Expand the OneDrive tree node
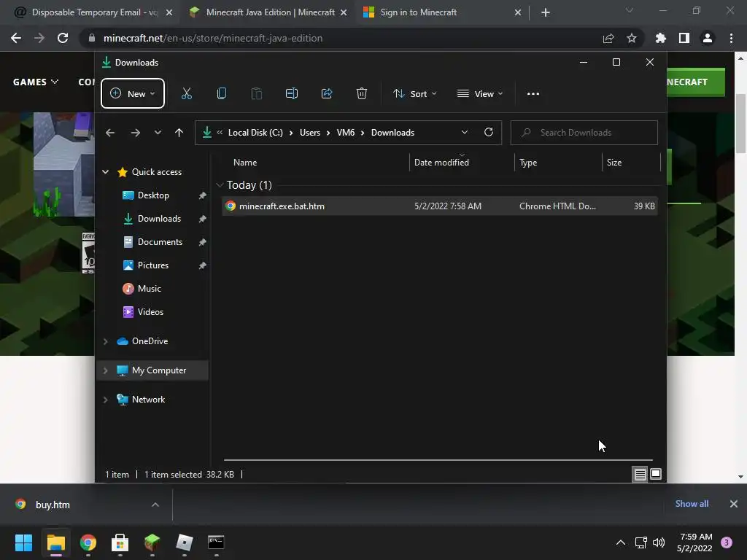Viewport: 747px width, 560px height. click(x=105, y=341)
